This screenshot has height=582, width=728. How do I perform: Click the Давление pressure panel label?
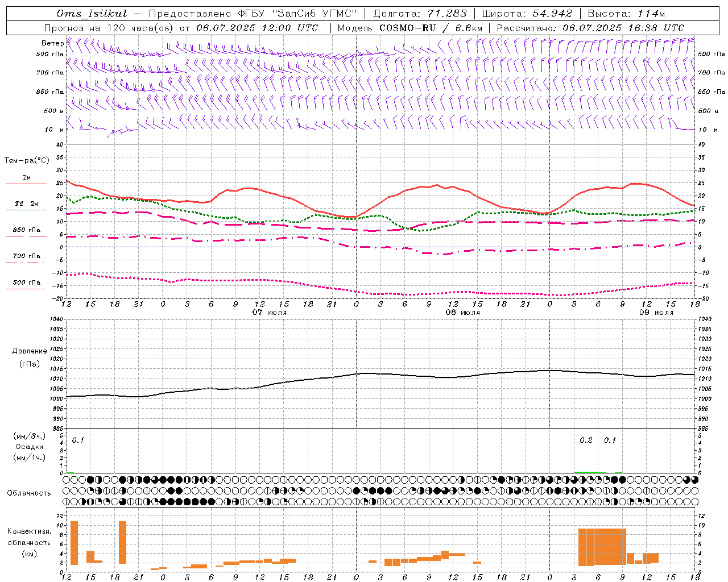tap(29, 351)
